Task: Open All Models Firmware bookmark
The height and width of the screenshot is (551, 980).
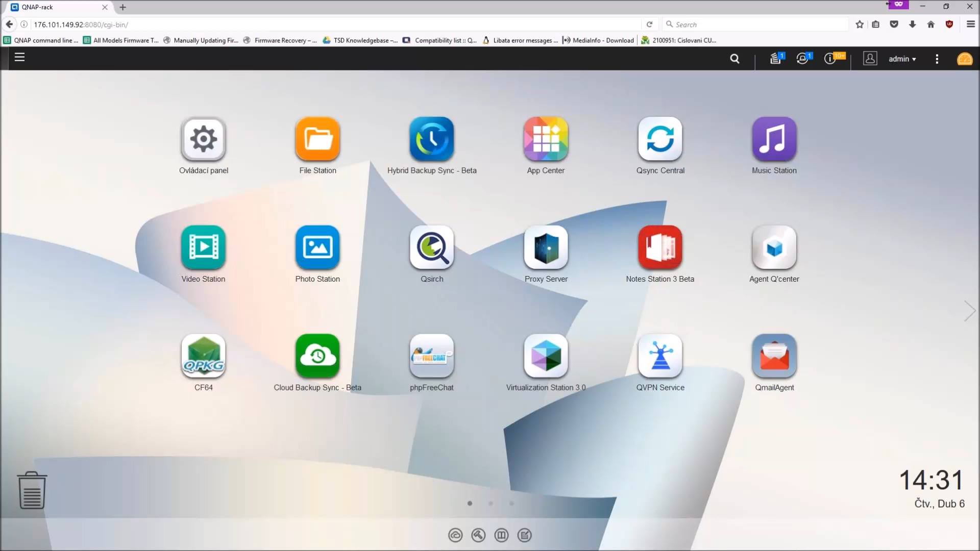Action: 121,40
